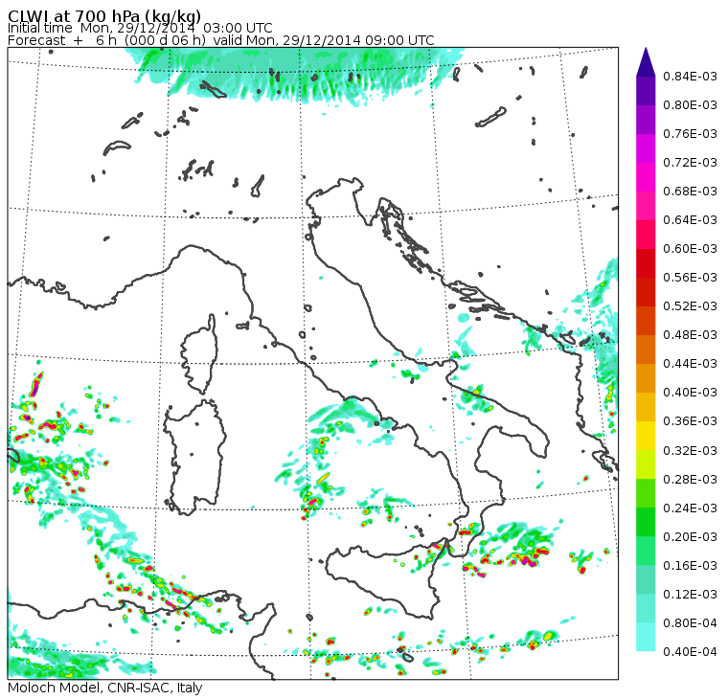Viewport: 728px width, 700px height.
Task: Click the 0.24E-03 legend label
Action: (x=690, y=508)
